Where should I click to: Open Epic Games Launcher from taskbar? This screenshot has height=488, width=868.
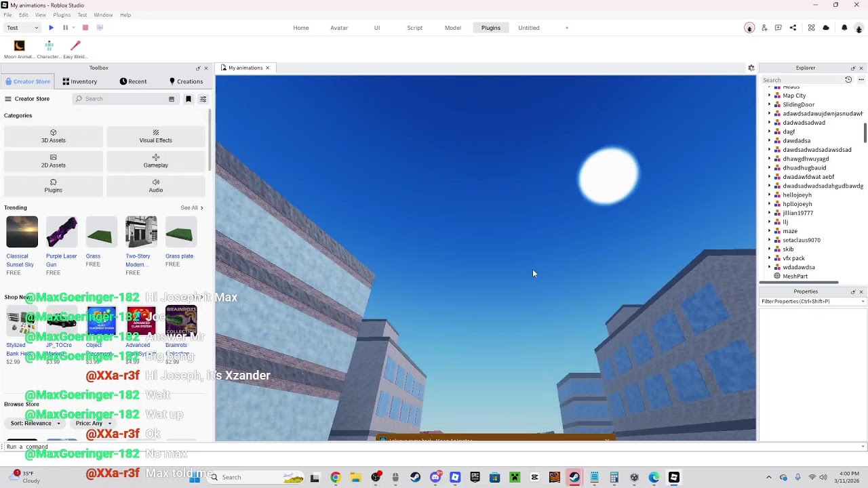pyautogui.click(x=475, y=477)
